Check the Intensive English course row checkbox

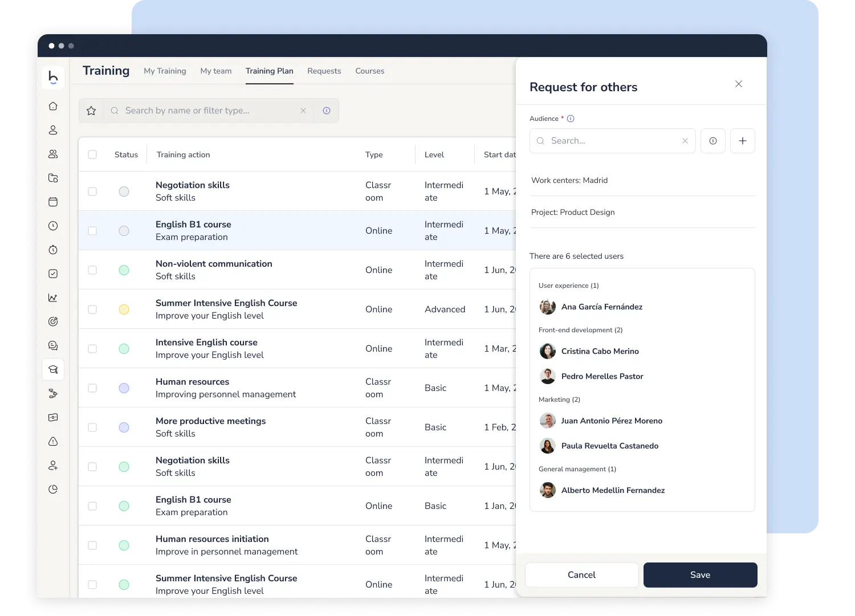pyautogui.click(x=92, y=349)
